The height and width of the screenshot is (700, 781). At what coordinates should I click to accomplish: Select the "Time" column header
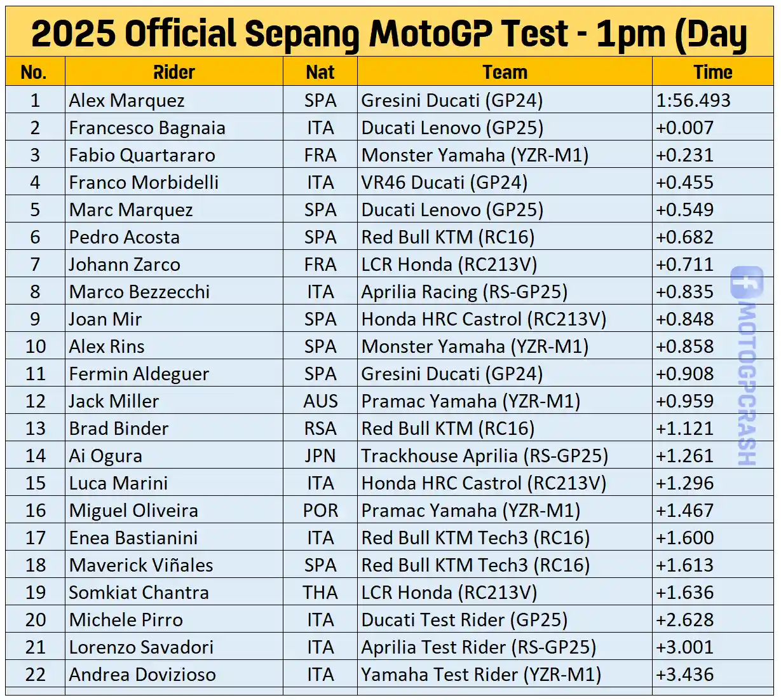[712, 72]
